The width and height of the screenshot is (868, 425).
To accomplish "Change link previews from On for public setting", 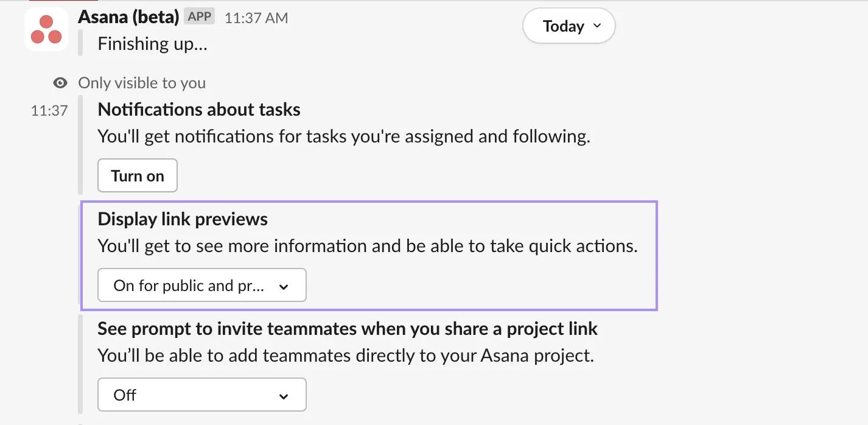I will click(201, 285).
